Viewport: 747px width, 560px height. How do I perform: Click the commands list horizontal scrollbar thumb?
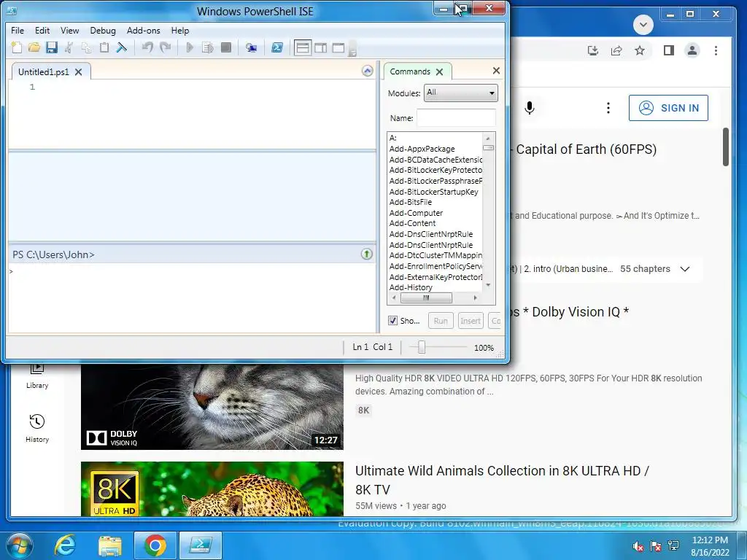[426, 297]
